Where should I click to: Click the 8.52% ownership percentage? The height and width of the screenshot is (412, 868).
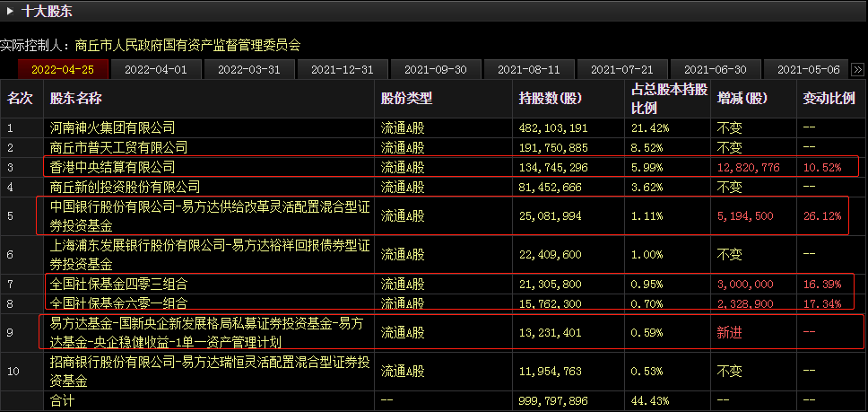tap(647, 148)
